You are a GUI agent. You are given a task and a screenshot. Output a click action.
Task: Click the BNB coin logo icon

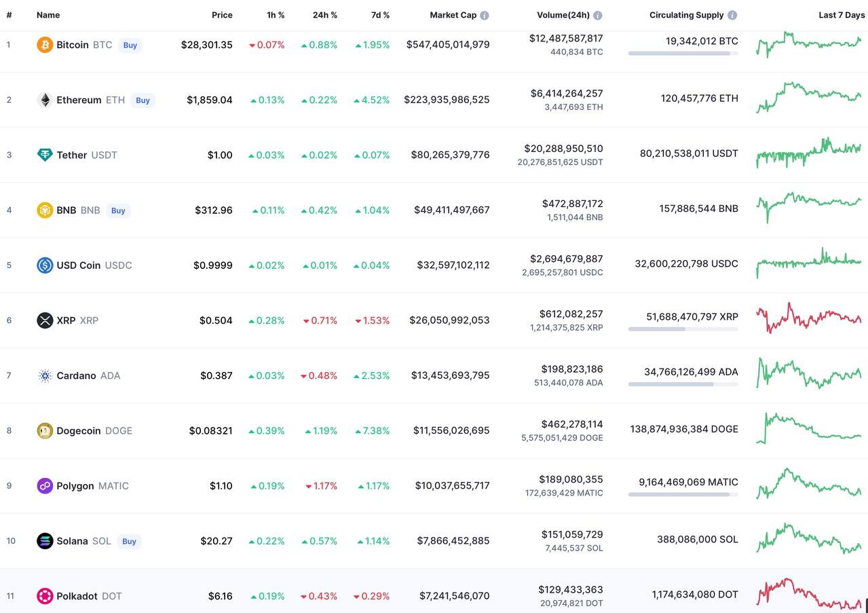pos(45,210)
